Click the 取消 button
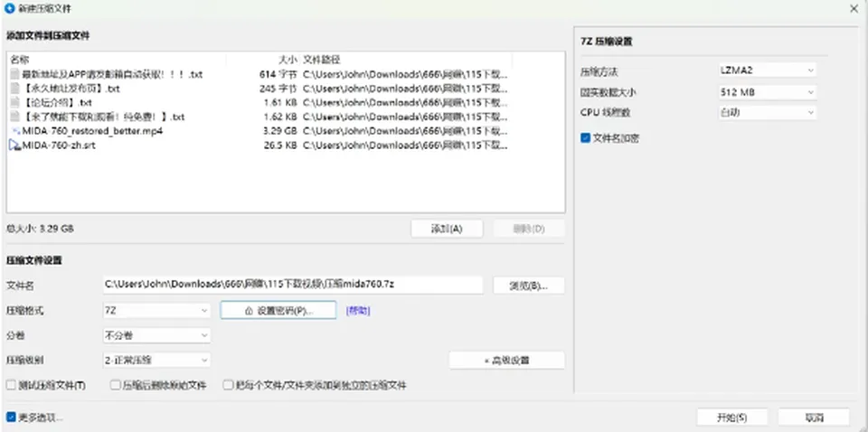Image resolution: width=868 pixels, height=432 pixels. [813, 417]
